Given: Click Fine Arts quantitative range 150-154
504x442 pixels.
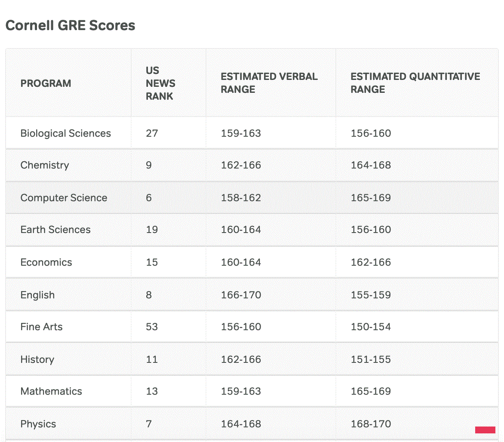Looking at the screenshot, I should click(x=371, y=327).
